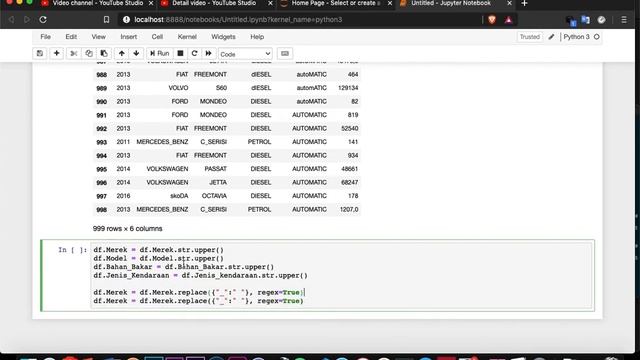Click the JETTA cell in row 996

218,182
